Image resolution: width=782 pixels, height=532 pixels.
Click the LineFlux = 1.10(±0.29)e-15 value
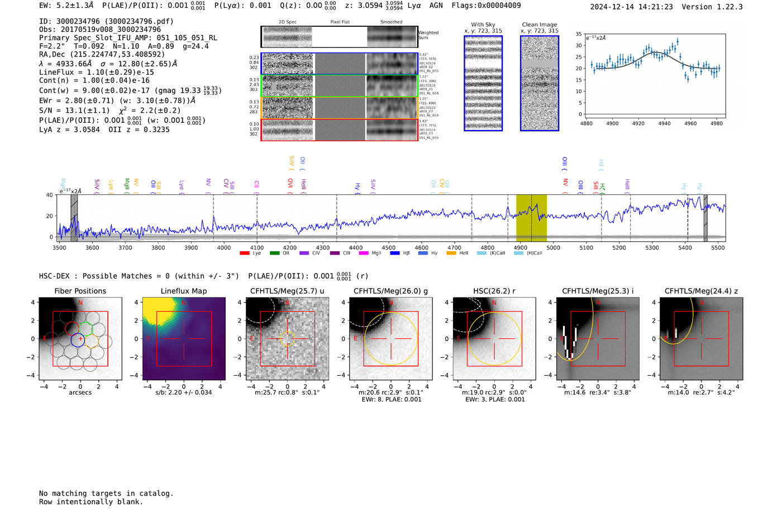point(97,72)
